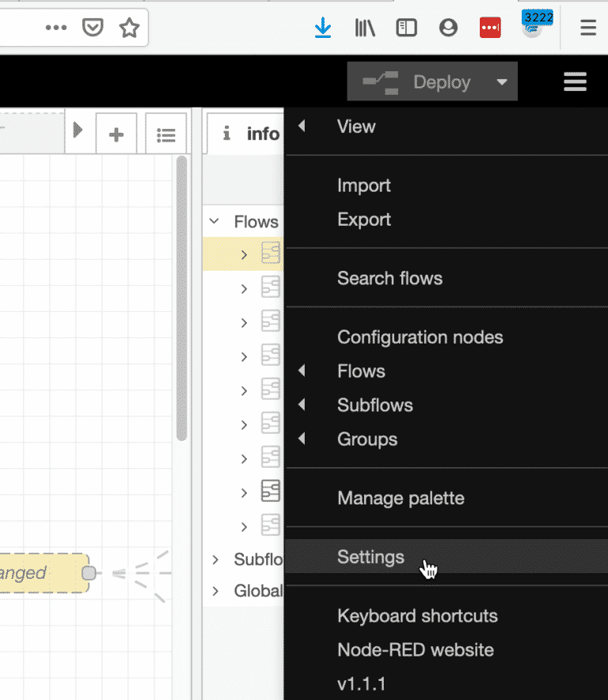Select the dark enabled flow icon in outline
The height and width of the screenshot is (700, 608).
coord(271,491)
